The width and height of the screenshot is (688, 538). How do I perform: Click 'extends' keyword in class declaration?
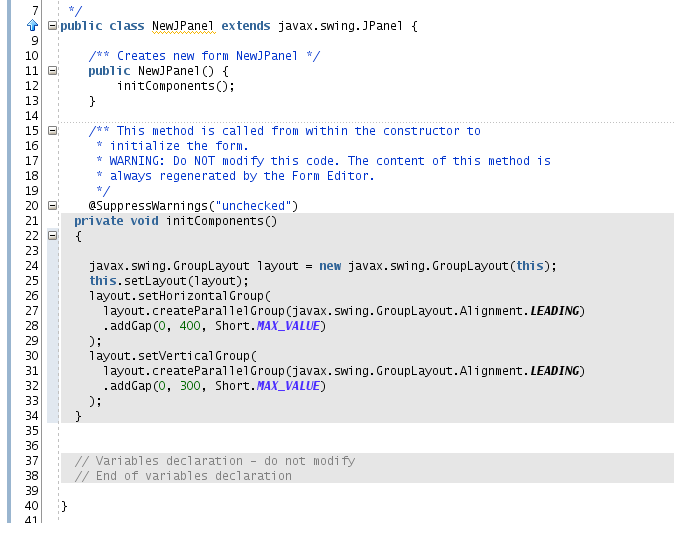[246, 26]
